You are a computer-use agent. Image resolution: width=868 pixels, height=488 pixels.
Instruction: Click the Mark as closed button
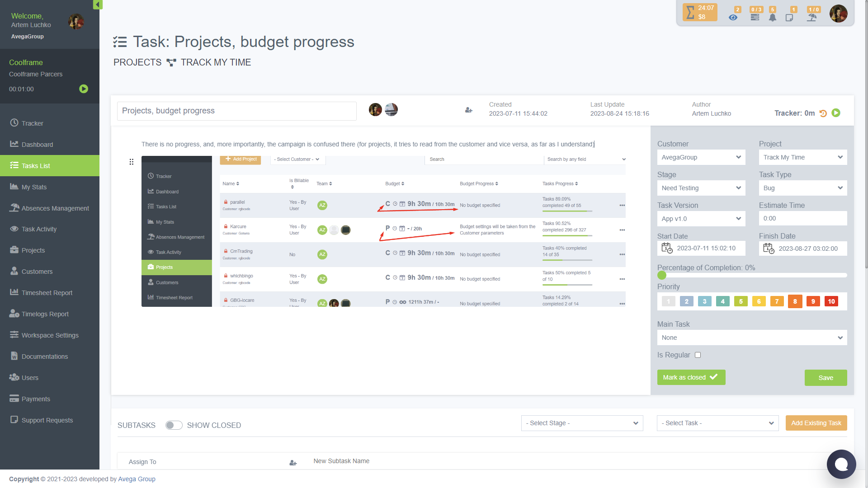(691, 377)
